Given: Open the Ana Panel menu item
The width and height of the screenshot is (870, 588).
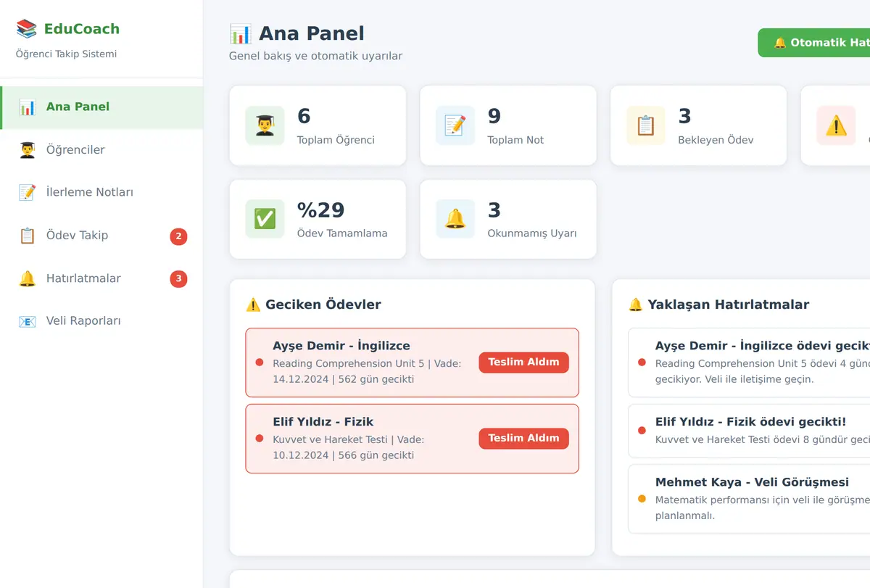Looking at the screenshot, I should pos(101,107).
